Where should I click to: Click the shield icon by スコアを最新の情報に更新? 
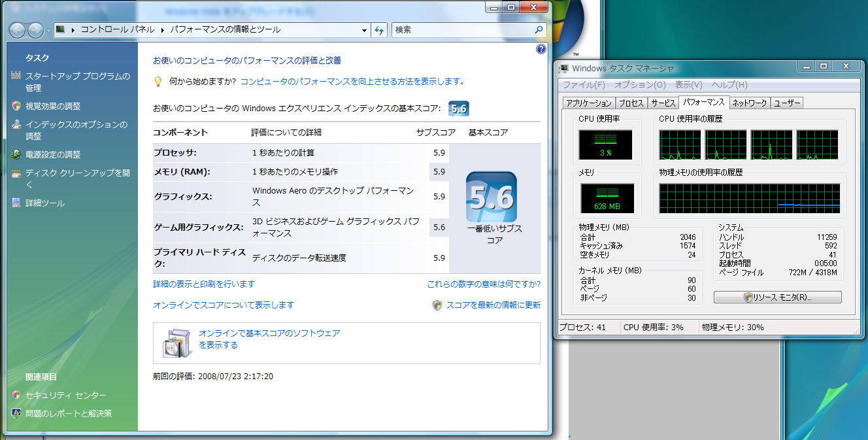(437, 305)
